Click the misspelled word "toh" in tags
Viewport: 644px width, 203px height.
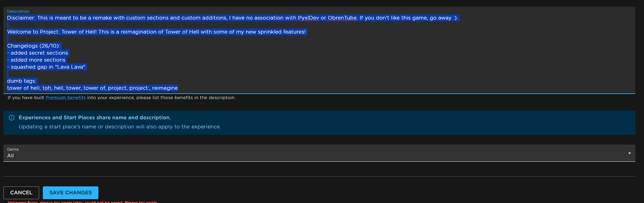47,88
